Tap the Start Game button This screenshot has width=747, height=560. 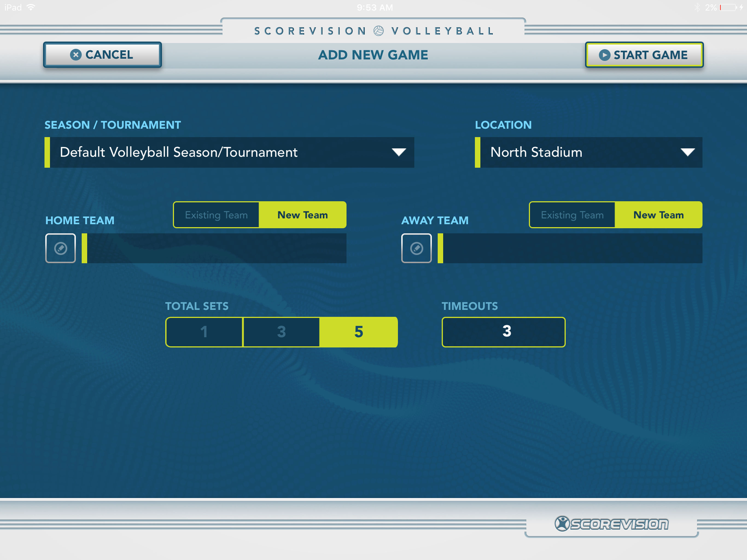point(644,55)
